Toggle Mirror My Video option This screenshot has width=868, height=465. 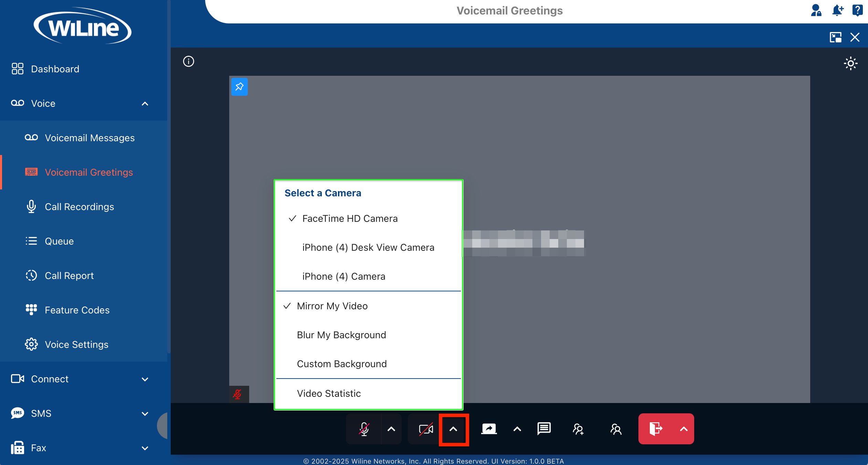click(x=332, y=306)
